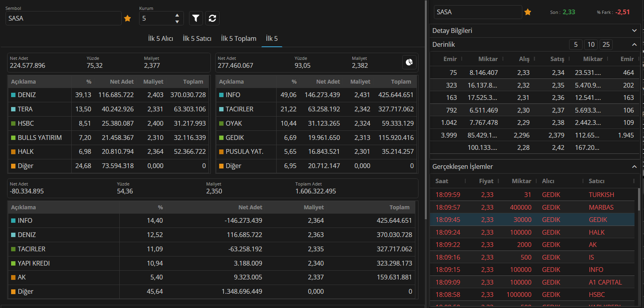Open the pie chart view icon
This screenshot has width=644, height=308.
(409, 62)
